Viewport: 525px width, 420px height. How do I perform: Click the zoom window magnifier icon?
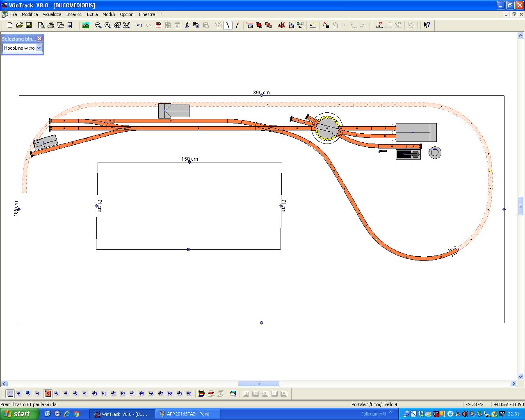point(117,25)
